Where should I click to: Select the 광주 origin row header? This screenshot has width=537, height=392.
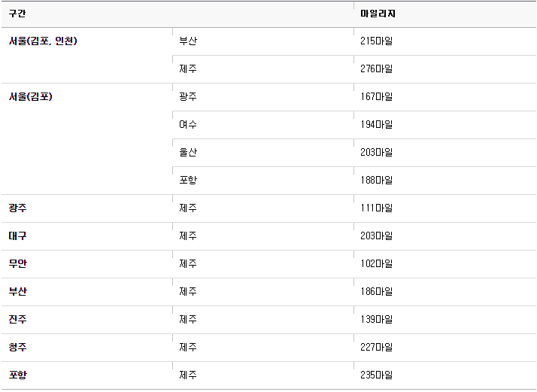click(x=17, y=208)
